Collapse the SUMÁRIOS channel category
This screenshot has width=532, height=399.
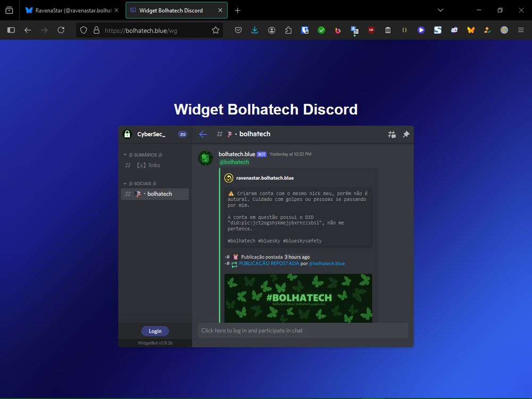pos(143,155)
